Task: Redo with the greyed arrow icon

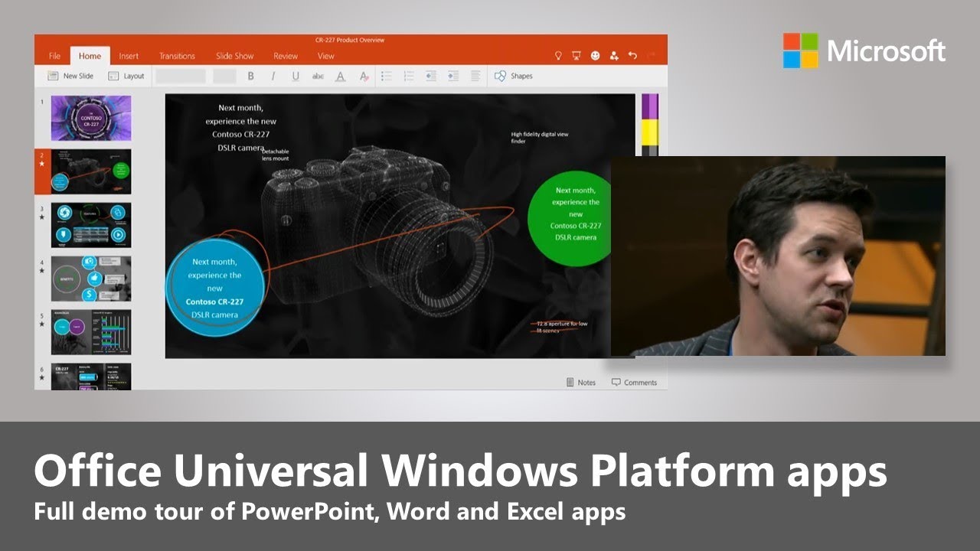Action: (652, 56)
